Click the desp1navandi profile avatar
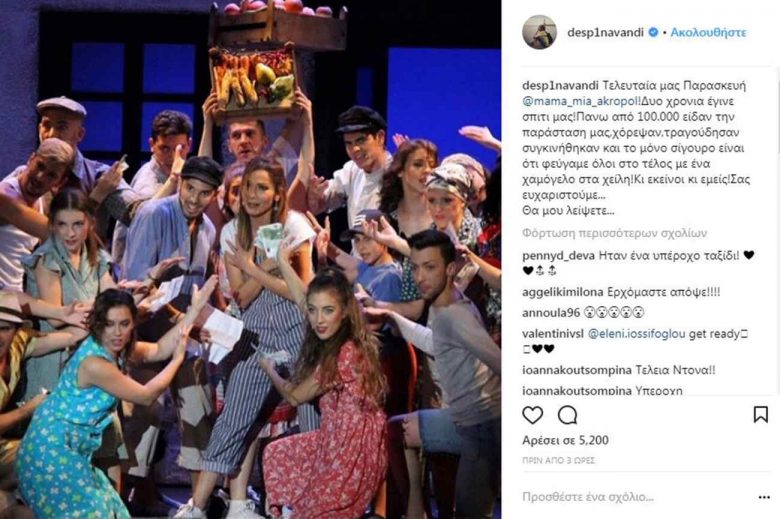Screen dimensions: 780x519 [x=539, y=32]
